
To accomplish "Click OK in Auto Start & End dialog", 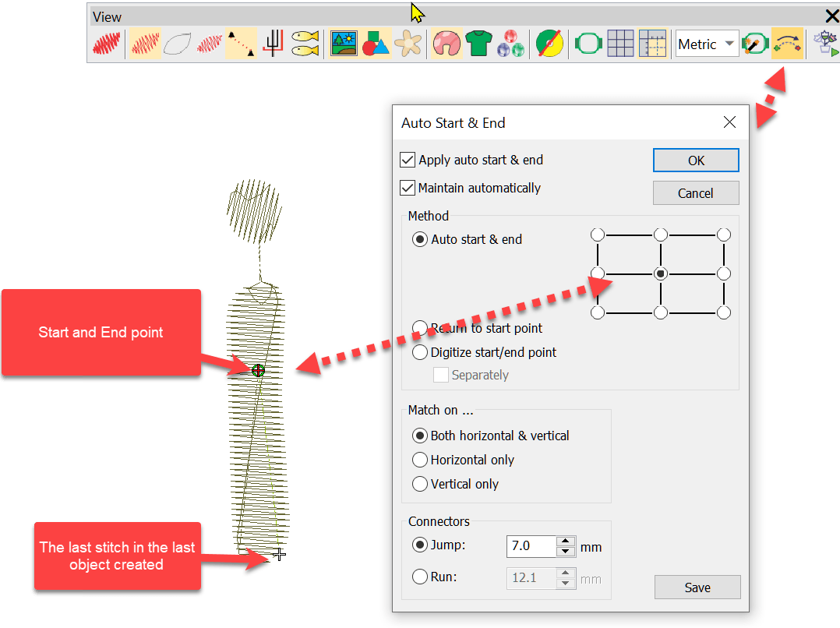I will 696,160.
